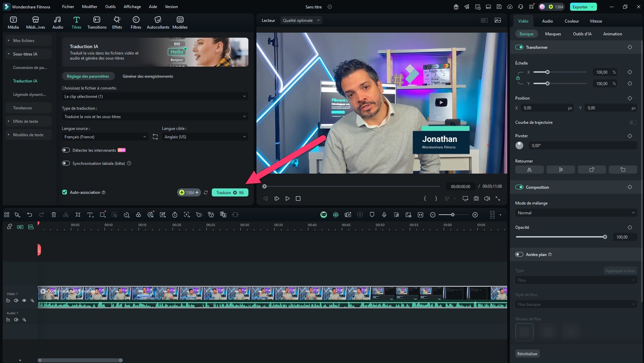This screenshot has height=363, width=644.
Task: Open the Autocollants panel
Action: pyautogui.click(x=158, y=23)
